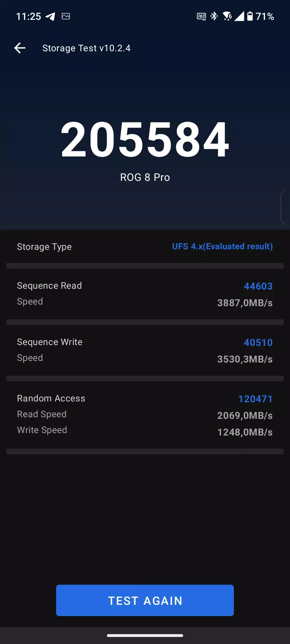290x644 pixels.
Task: Tap the battery icon showing 71%
Action: (250, 16)
